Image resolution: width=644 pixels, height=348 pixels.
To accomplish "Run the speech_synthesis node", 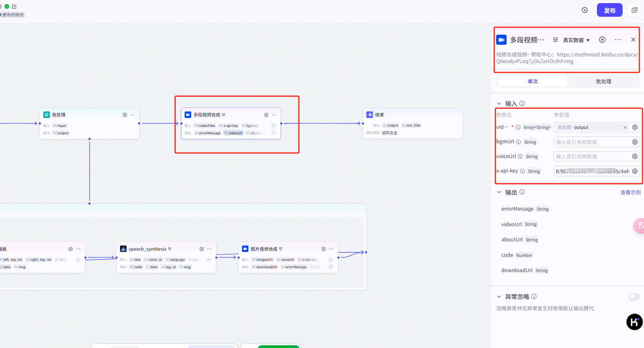I will point(202,249).
